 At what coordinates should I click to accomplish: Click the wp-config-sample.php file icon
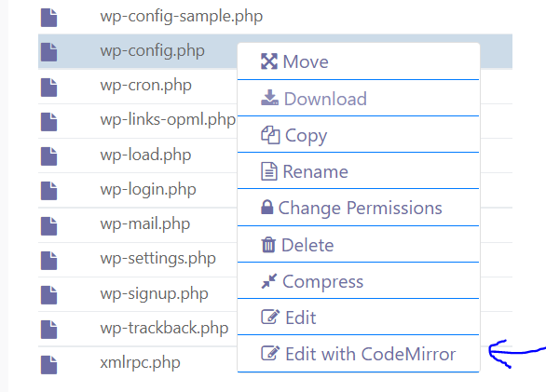point(48,18)
